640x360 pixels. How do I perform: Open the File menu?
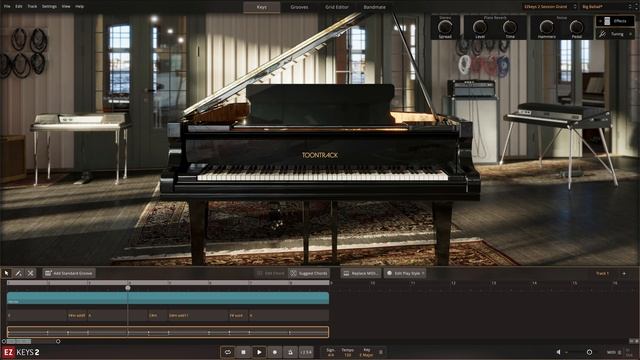7,7
